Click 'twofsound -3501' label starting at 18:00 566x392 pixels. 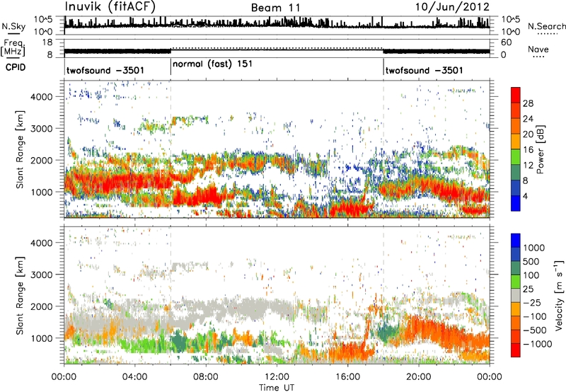(424, 70)
